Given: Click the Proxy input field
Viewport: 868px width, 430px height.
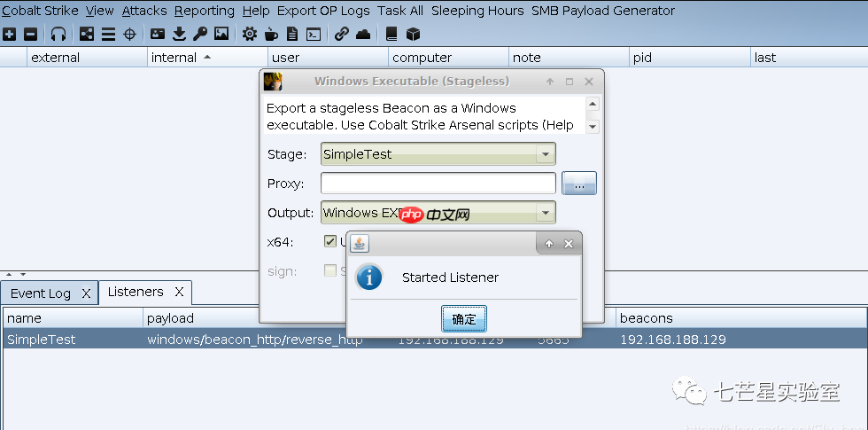Looking at the screenshot, I should tap(438, 184).
